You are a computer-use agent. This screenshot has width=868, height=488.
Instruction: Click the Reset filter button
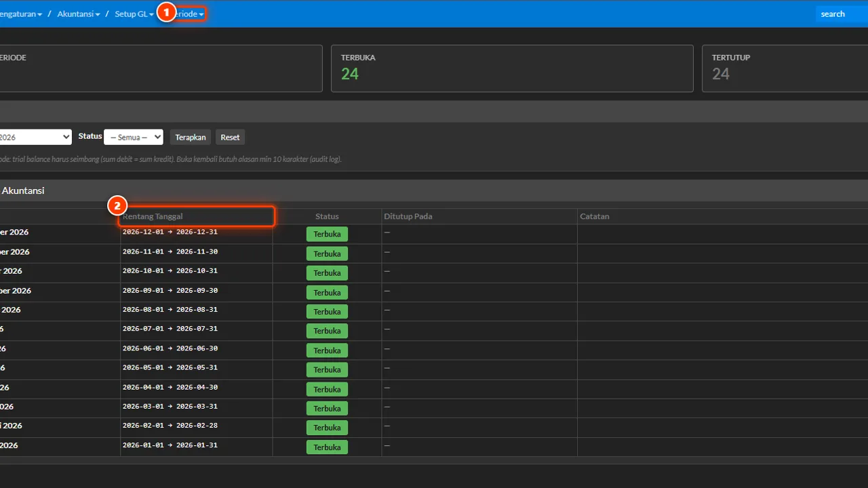coord(230,137)
